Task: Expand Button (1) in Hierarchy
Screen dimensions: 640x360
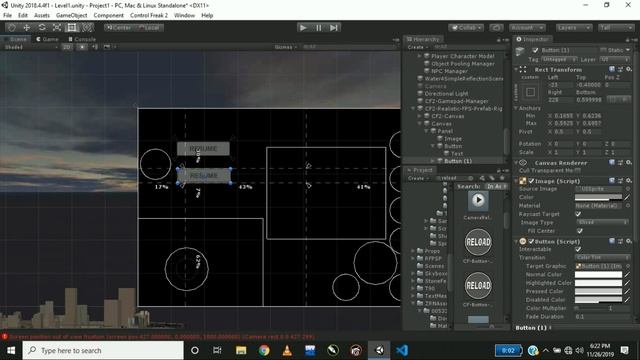Action: (433, 161)
